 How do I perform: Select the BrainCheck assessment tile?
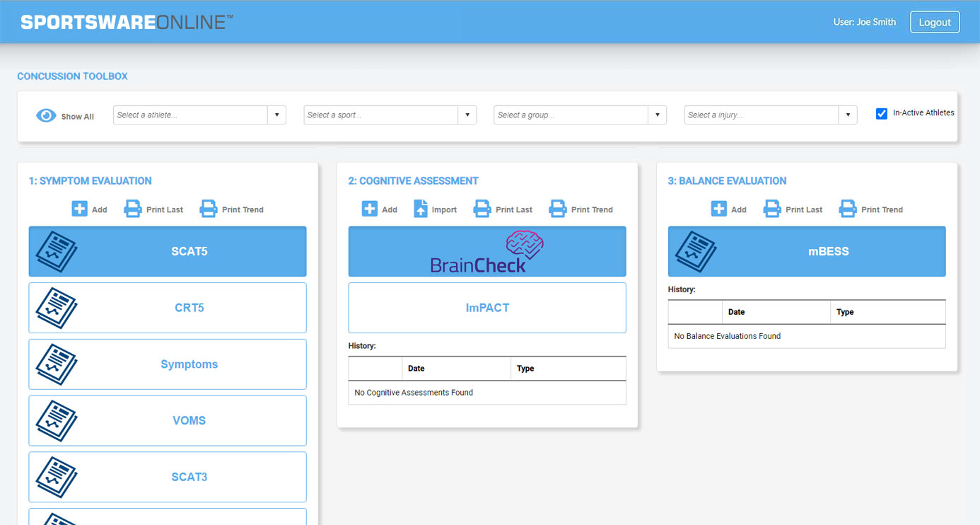487,251
